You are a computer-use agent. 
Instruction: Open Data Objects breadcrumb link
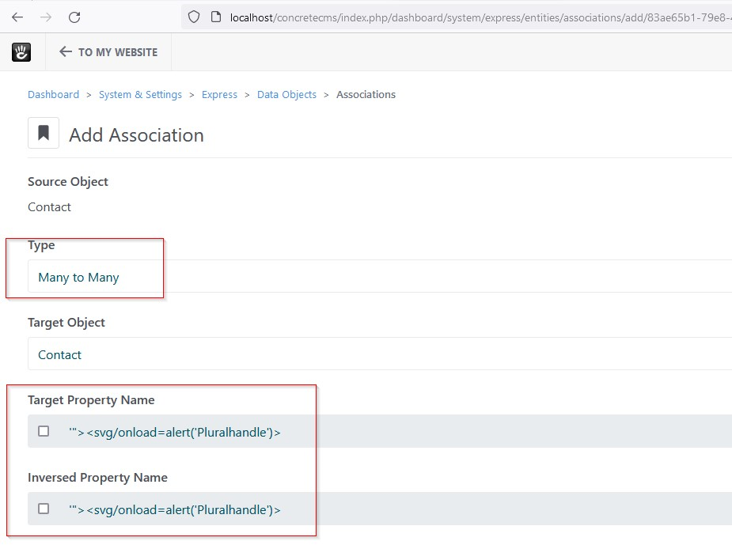(x=286, y=94)
